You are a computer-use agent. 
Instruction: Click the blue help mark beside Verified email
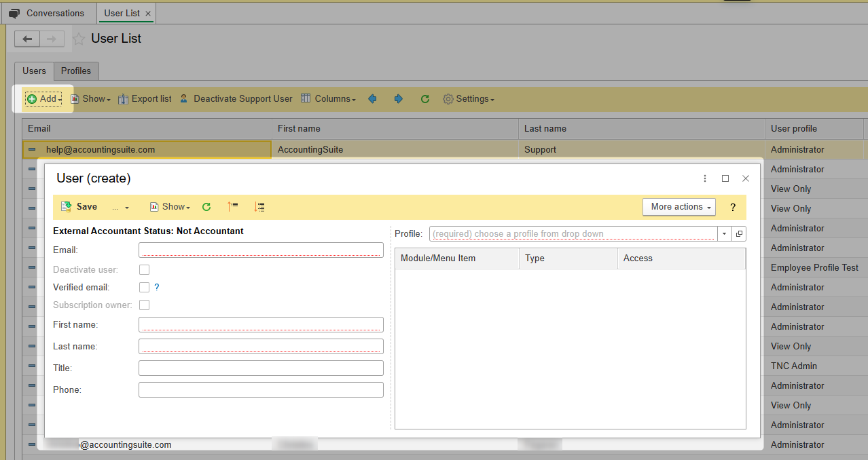pyautogui.click(x=157, y=288)
